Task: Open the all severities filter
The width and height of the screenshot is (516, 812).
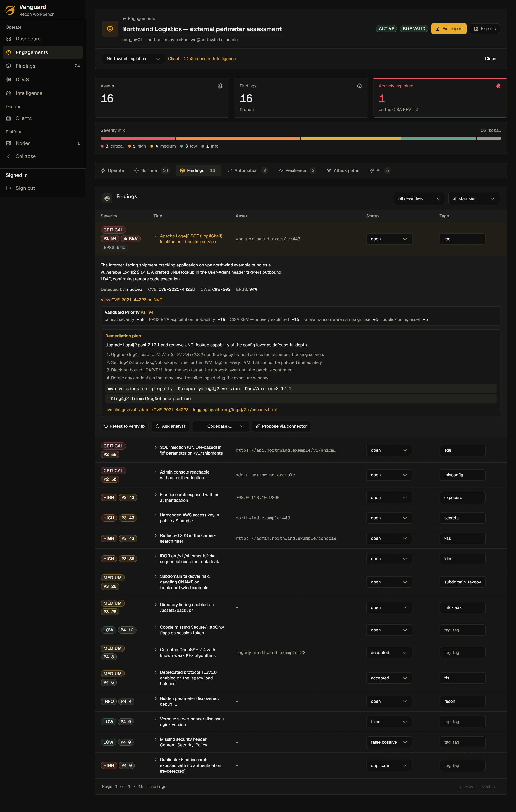Action: coord(419,198)
